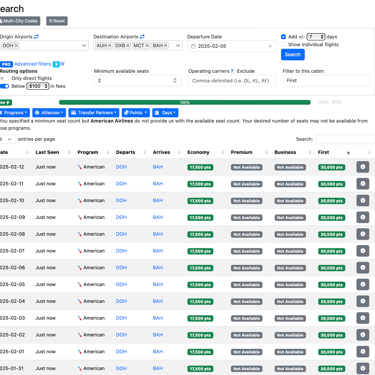This screenshot has width=375, height=375.
Task: Open the Advanced filters link
Action: click(33, 64)
